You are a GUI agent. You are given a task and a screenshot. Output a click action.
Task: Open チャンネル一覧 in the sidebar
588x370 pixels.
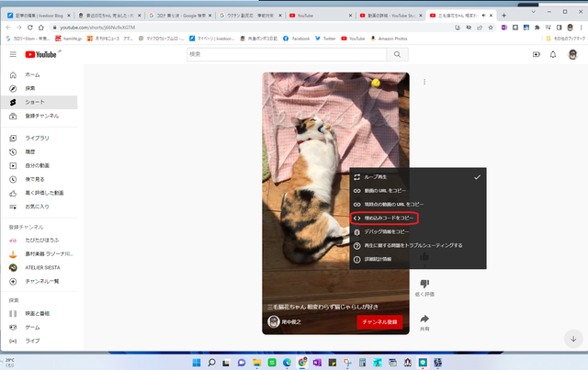click(40, 281)
